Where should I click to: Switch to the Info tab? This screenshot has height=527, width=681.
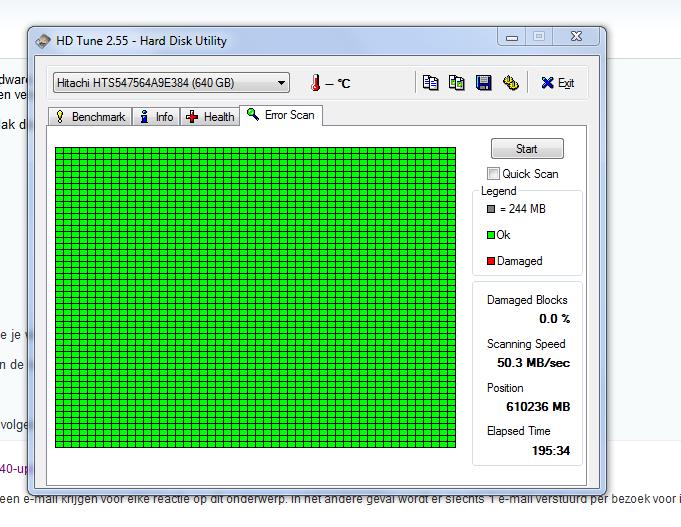pos(156,117)
